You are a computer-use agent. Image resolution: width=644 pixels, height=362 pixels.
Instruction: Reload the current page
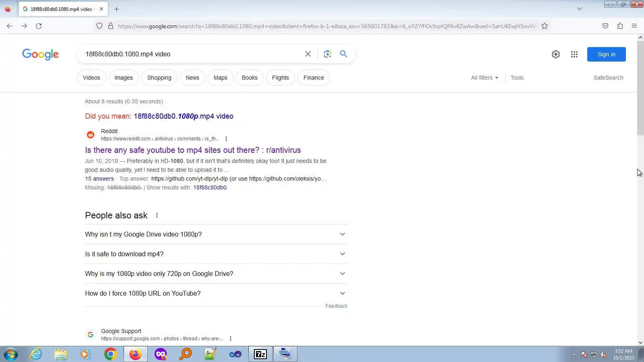point(39,26)
